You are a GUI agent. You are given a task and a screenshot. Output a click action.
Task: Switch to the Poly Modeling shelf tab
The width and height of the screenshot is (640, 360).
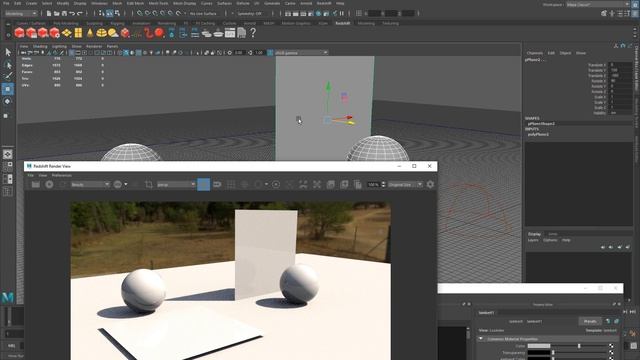click(66, 23)
